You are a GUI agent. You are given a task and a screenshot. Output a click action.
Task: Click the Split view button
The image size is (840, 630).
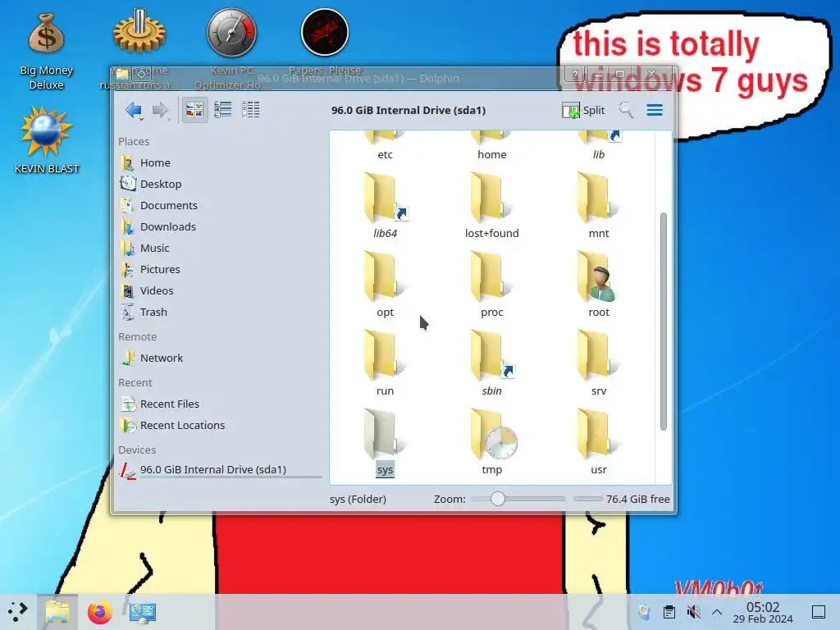coord(583,111)
